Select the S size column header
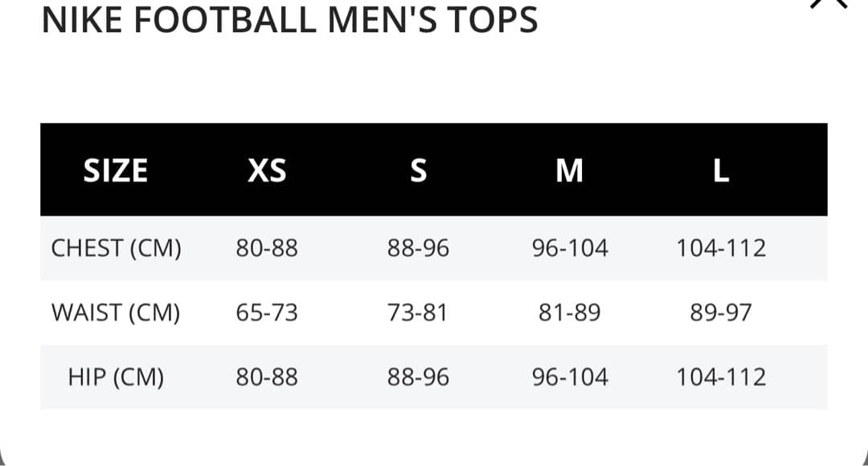Image resolution: width=868 pixels, height=466 pixels. (418, 170)
